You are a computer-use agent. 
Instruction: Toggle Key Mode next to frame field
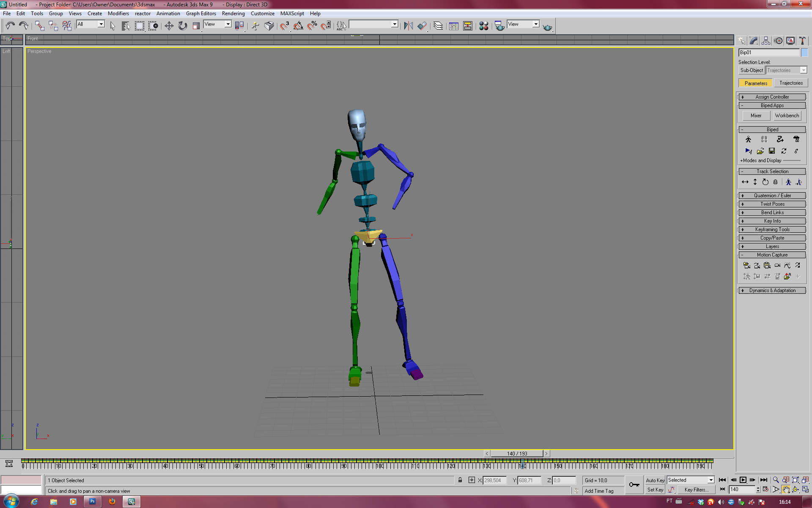tap(723, 489)
